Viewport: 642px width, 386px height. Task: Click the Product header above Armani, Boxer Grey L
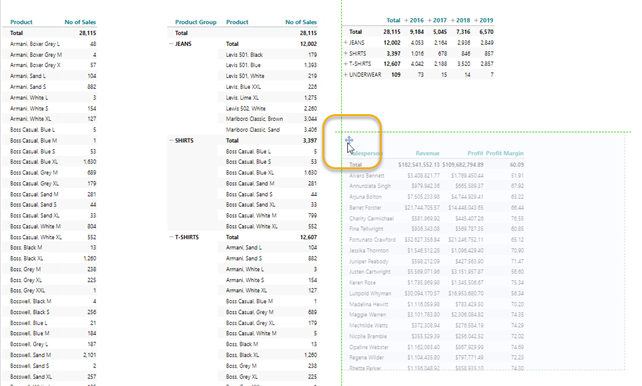coord(21,22)
